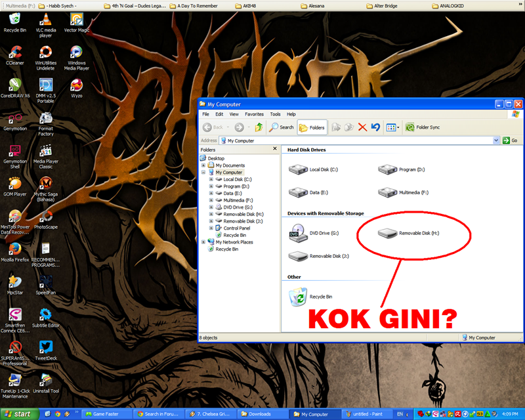
Task: Open Mozilla Firefox desktop shortcut
Action: click(14, 252)
